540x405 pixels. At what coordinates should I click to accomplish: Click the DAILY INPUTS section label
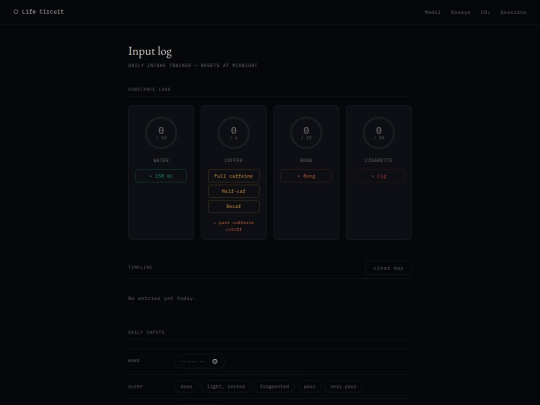click(146, 332)
